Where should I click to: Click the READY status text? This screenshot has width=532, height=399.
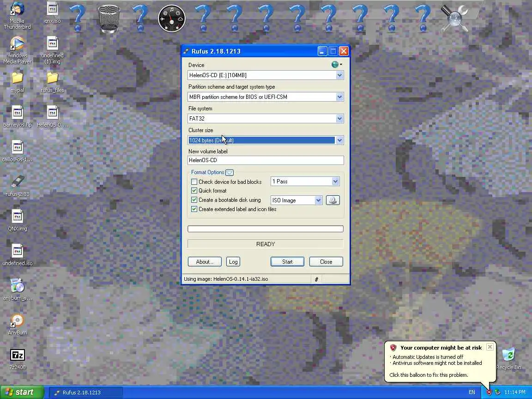[266, 244]
